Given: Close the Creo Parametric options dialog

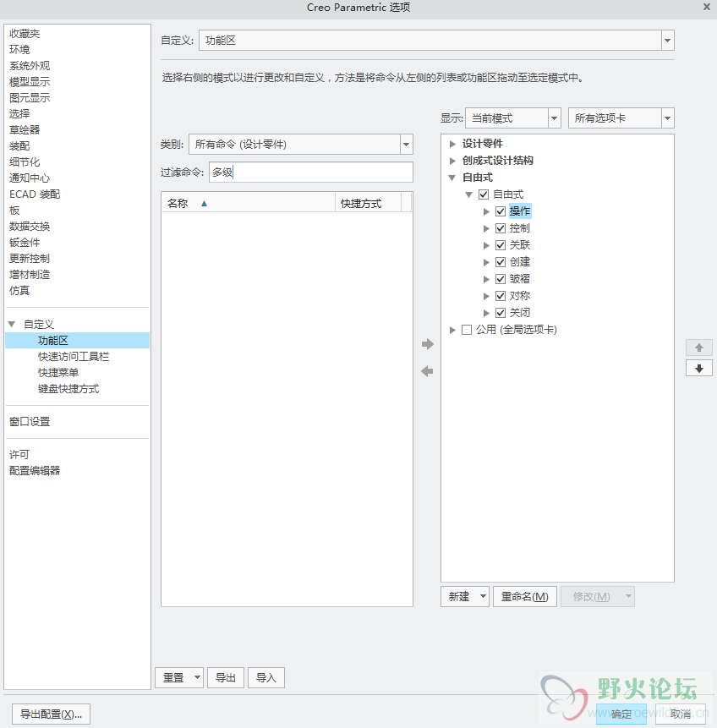Looking at the screenshot, I should [x=706, y=7].
